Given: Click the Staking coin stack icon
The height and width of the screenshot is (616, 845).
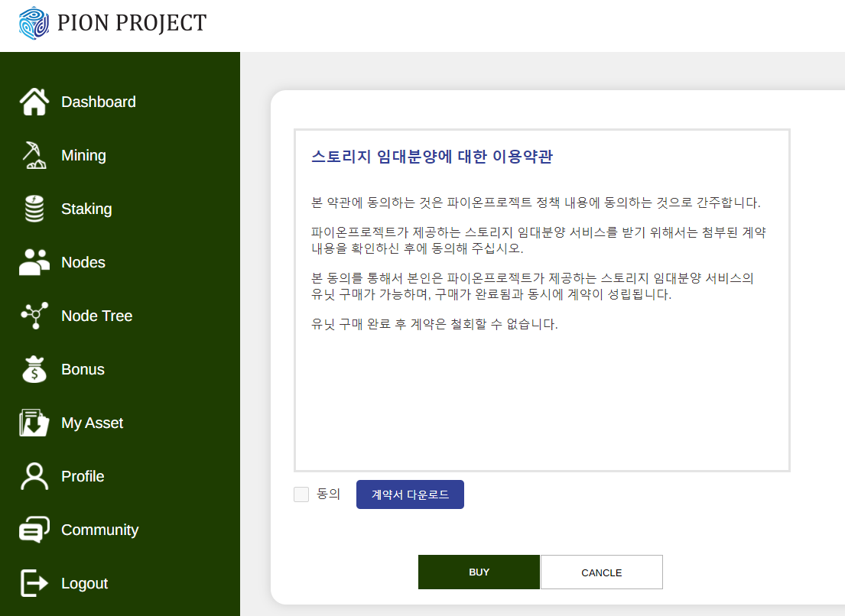Looking at the screenshot, I should coord(34,209).
